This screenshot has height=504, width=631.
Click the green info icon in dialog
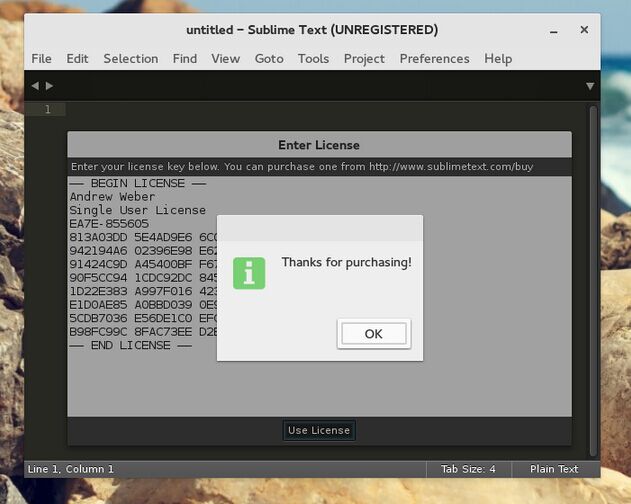249,273
